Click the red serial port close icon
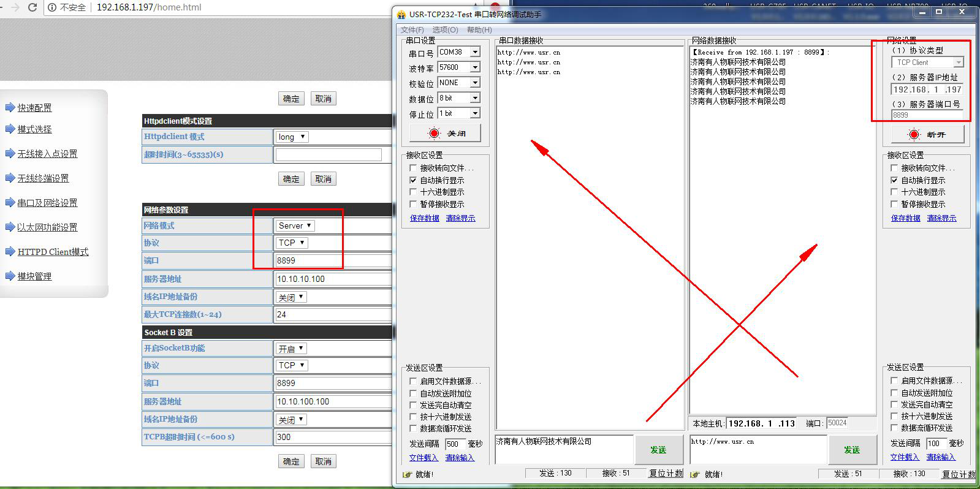Screen dimensions: 980x489 (x=434, y=133)
